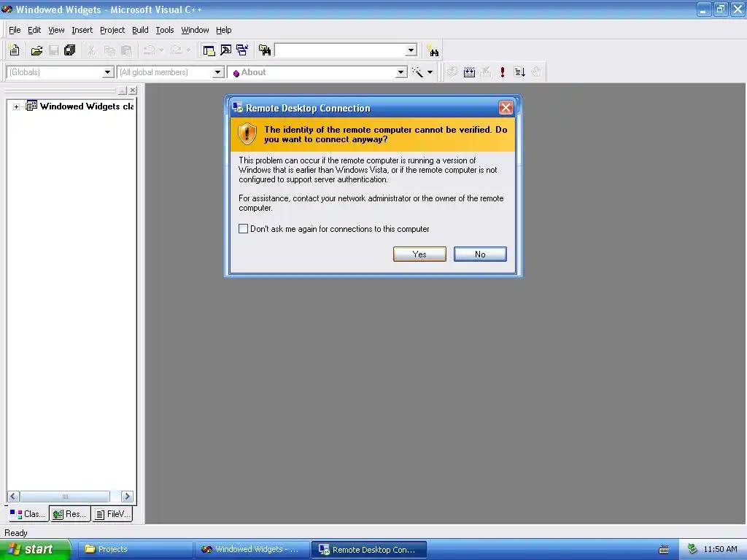747x560 pixels.
Task: Click the 11:50 AM clock
Action: click(x=720, y=550)
